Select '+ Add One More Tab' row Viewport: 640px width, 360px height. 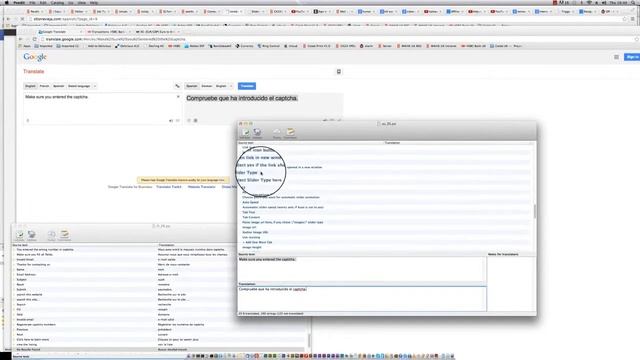(x=384, y=242)
